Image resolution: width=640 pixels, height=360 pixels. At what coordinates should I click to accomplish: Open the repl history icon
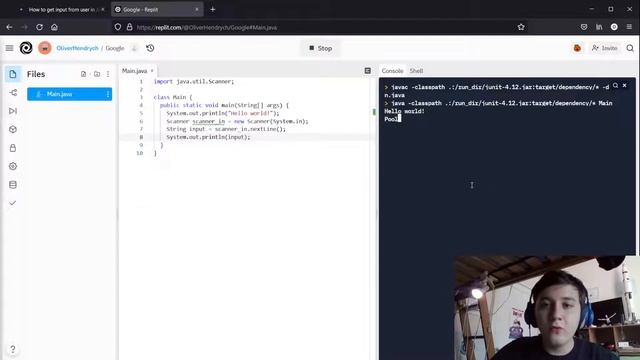coord(150,48)
